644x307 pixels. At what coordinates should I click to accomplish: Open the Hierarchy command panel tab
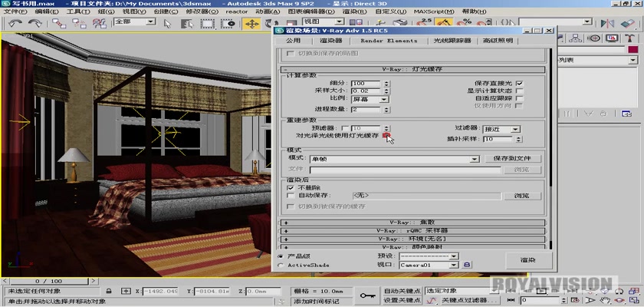[x=575, y=38]
